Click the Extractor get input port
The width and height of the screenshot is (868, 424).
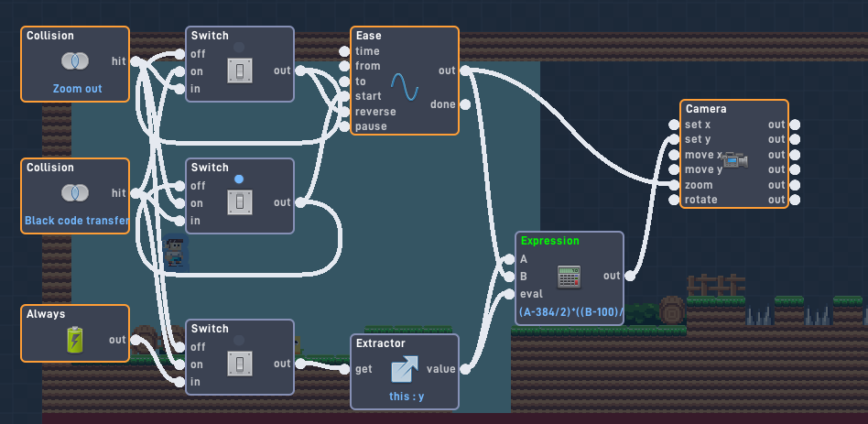344,369
